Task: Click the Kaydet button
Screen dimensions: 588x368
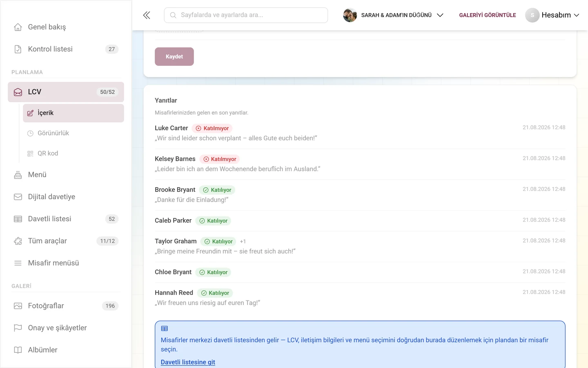Action: (174, 56)
